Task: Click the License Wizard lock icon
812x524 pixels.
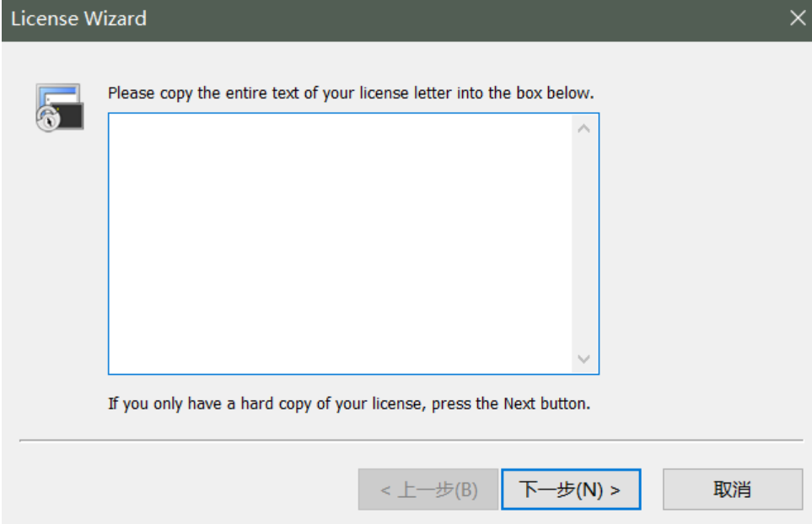Action: 59,107
